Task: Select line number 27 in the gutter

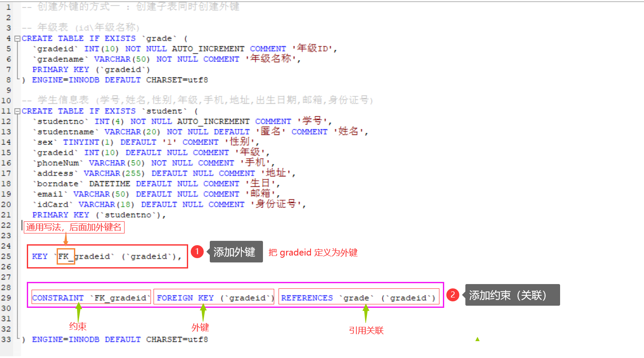Action: click(6, 277)
